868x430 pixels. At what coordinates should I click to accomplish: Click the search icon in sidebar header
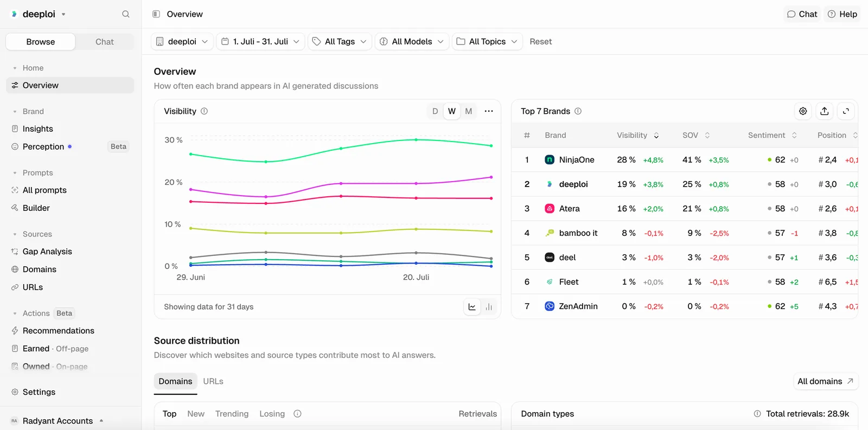click(x=126, y=14)
